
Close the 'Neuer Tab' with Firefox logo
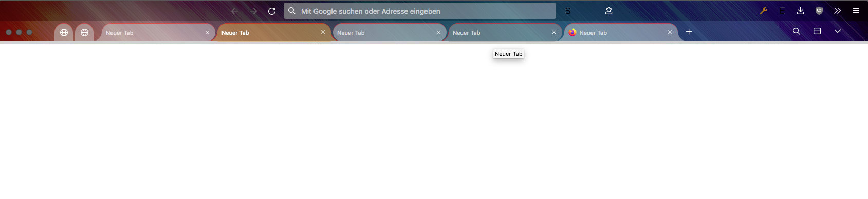pos(670,32)
